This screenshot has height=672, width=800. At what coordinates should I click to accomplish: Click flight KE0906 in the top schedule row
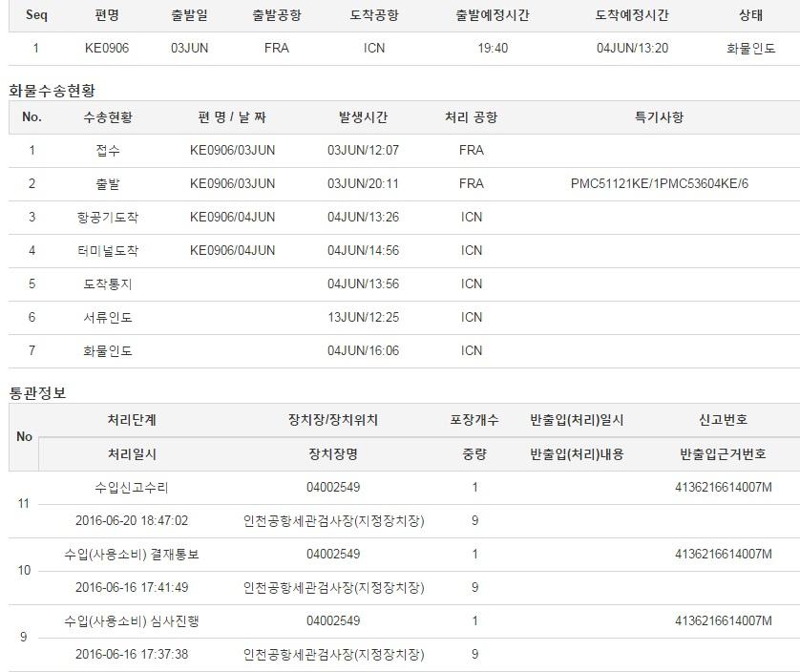click(107, 48)
